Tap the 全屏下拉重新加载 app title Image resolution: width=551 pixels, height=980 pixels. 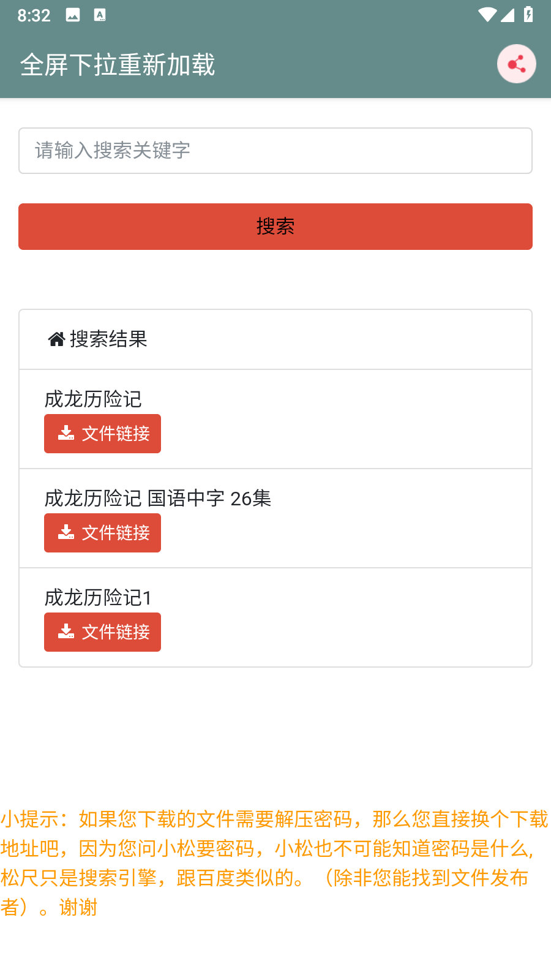point(118,65)
